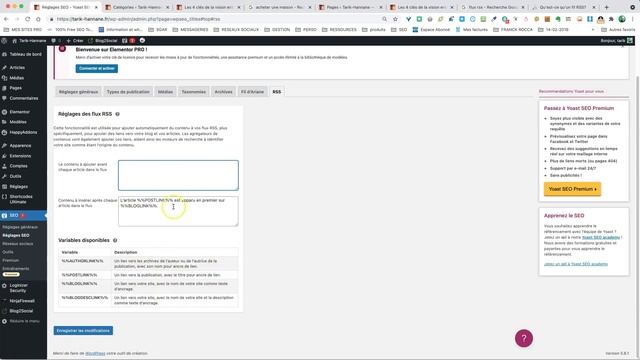Open Tableau de bord in the sidebar

(x=25, y=54)
